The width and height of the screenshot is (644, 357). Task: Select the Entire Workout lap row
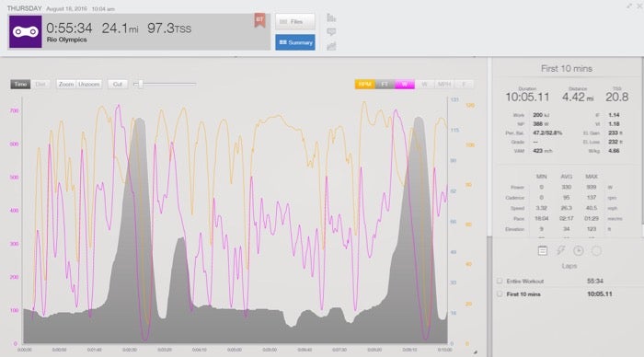click(x=568, y=281)
